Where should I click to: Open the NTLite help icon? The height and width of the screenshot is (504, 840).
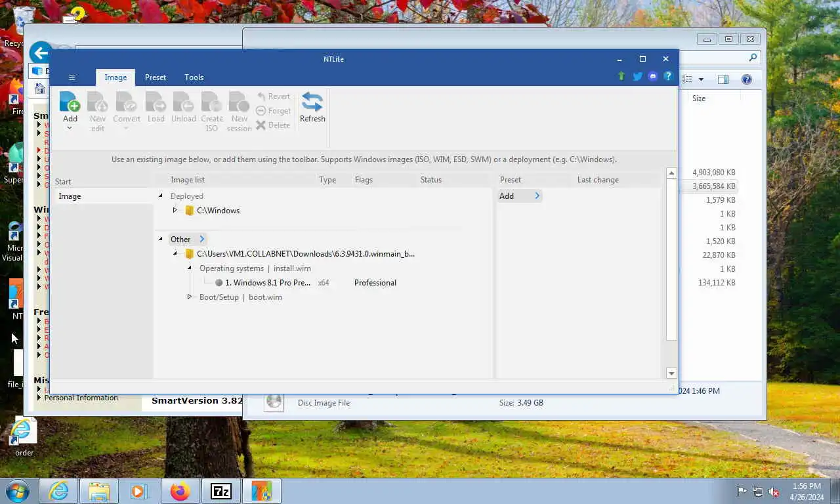[668, 76]
